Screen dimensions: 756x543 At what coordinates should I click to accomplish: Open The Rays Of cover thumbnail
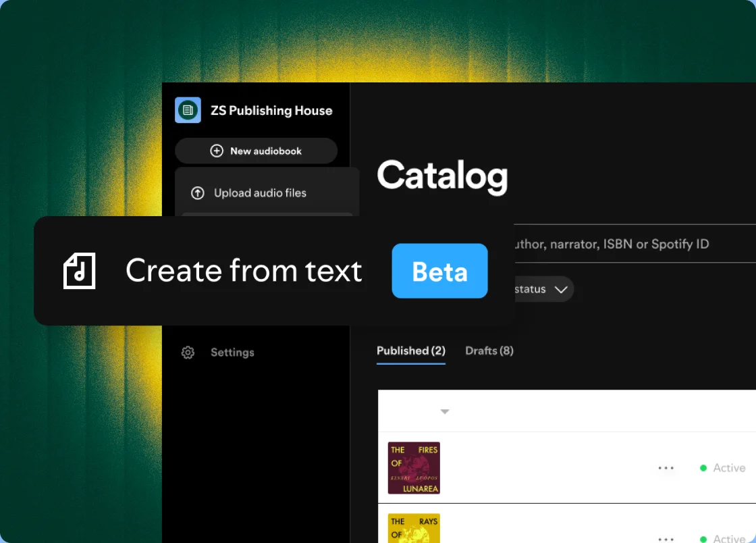pos(414,528)
